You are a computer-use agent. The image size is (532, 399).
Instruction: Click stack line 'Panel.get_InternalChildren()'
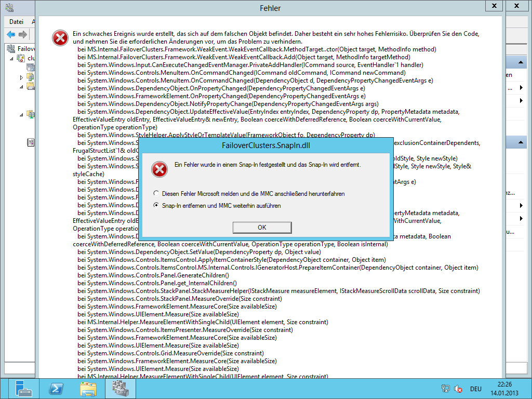click(157, 283)
